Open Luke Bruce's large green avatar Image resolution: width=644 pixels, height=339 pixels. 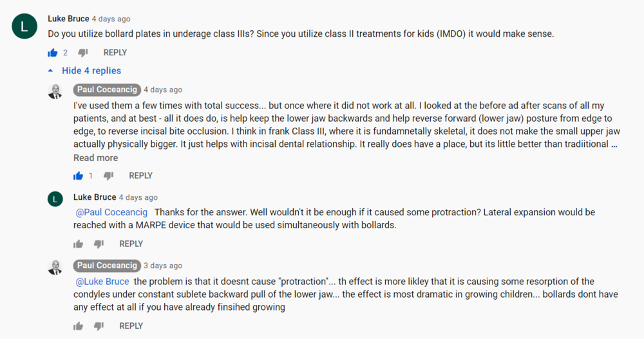[24, 26]
